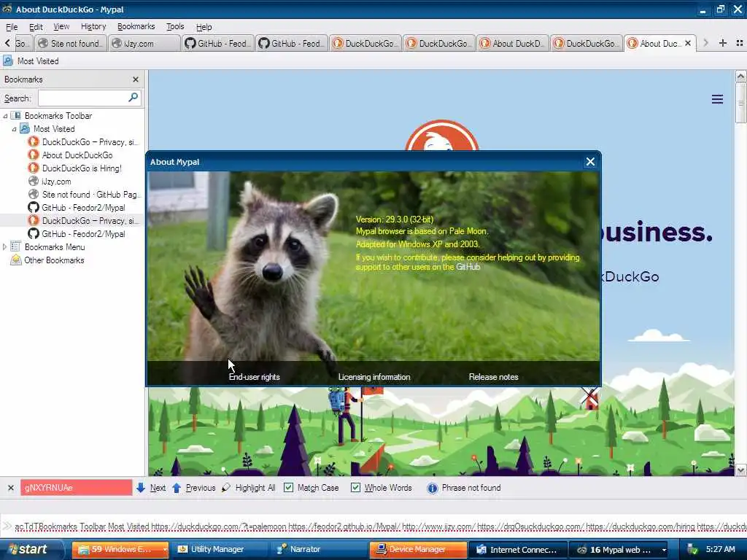The width and height of the screenshot is (747, 560).
Task: Select Most Visited folder in sidebar tree
Action: (54, 129)
